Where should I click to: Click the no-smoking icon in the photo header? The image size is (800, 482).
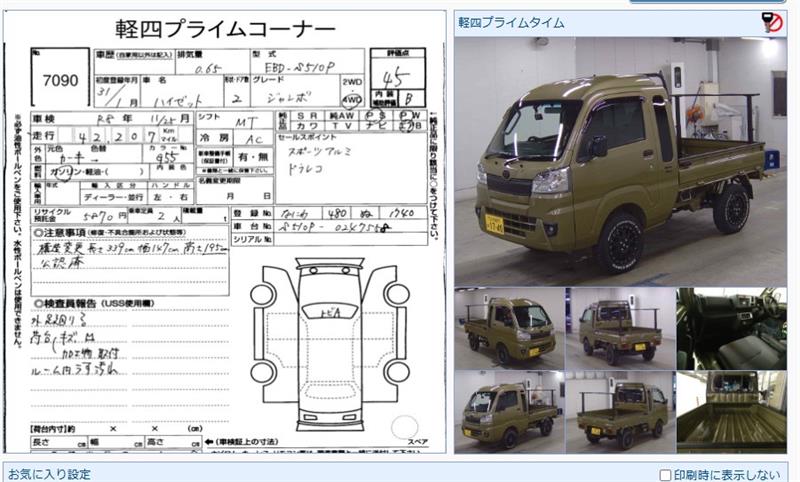[x=771, y=22]
